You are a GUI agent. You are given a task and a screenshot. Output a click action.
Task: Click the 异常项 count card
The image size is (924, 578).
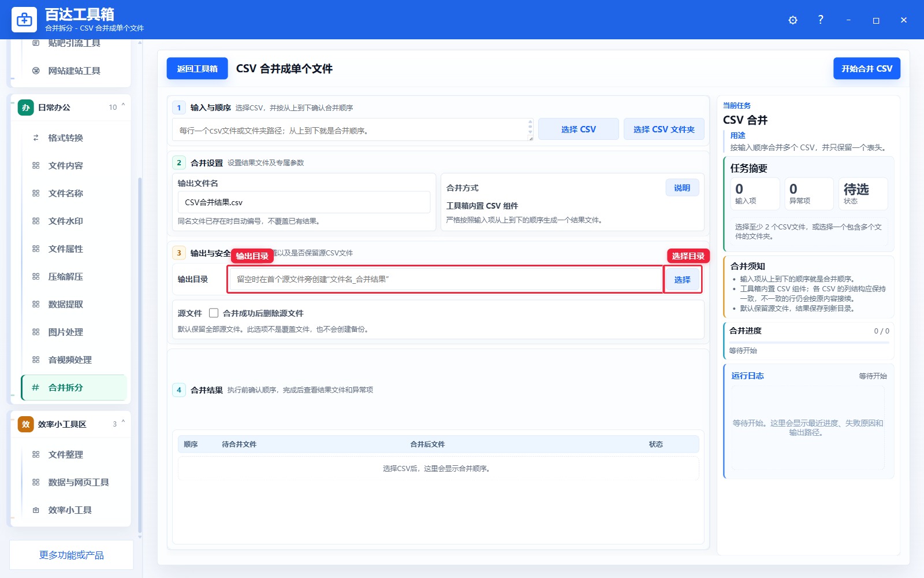(x=809, y=194)
